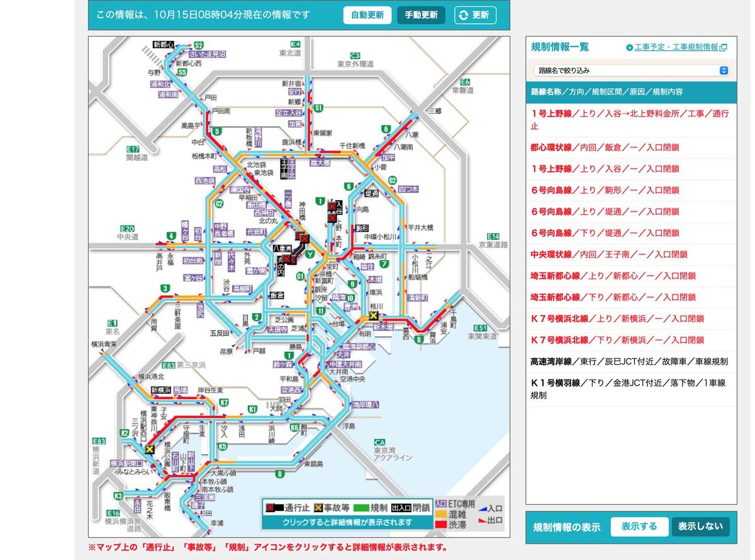Open the K7号横浜北線 下り 新横浜 entry
This screenshot has height=560, width=755.
[x=631, y=340]
